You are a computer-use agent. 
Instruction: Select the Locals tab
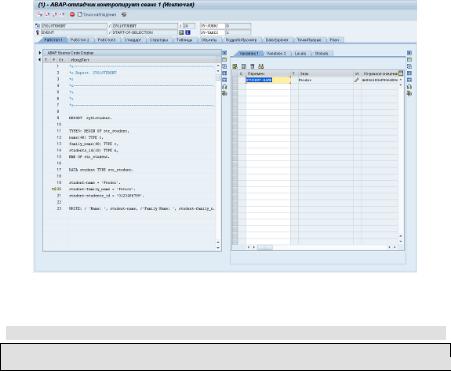pyautogui.click(x=300, y=53)
